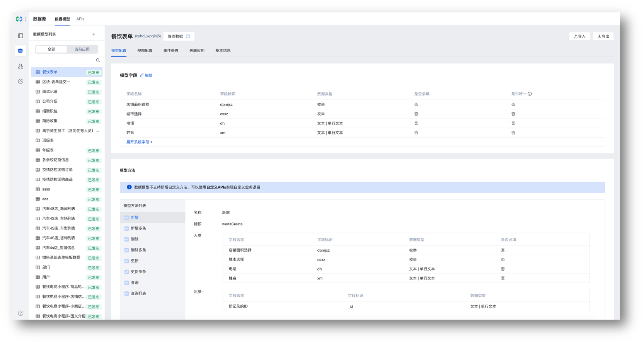
Task: Select 各学校防疫信息 in model list
Action: [x=66, y=160]
